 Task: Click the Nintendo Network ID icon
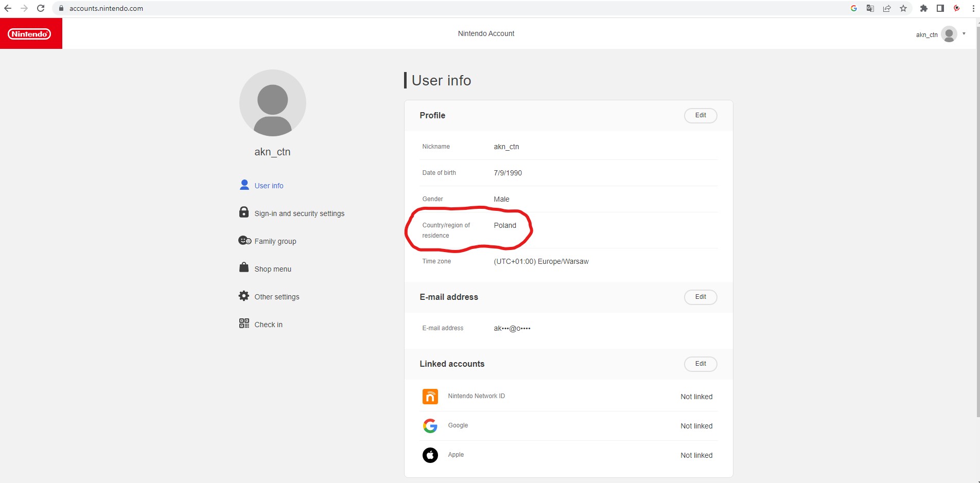click(430, 397)
